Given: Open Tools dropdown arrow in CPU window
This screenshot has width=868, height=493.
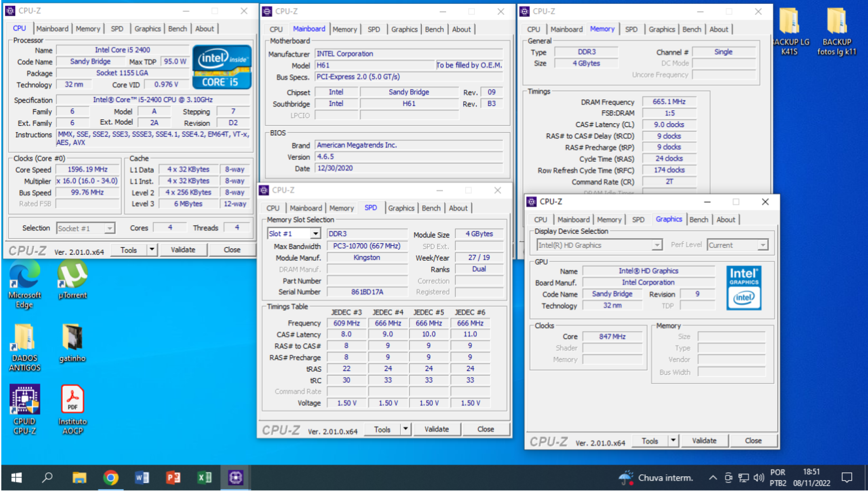Looking at the screenshot, I should click(152, 250).
